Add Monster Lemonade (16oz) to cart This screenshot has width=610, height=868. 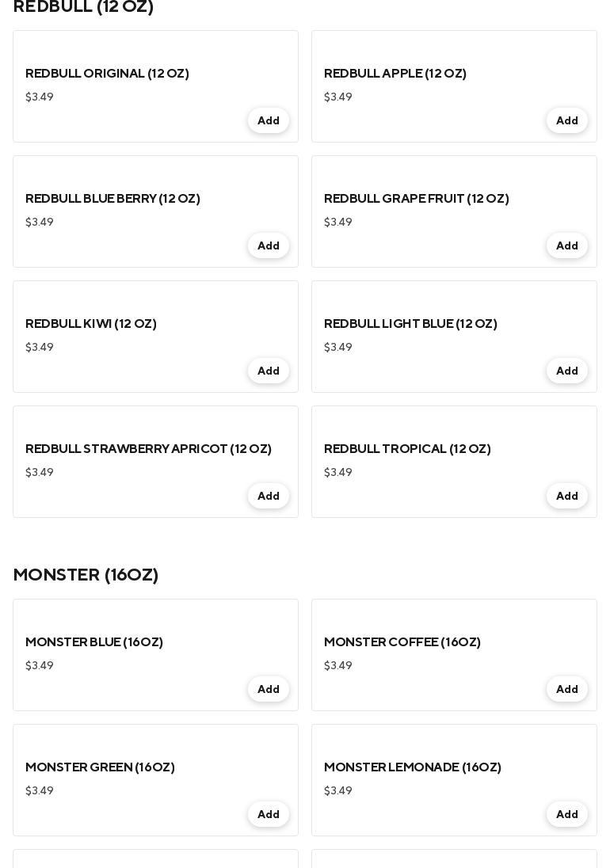pos(566,814)
